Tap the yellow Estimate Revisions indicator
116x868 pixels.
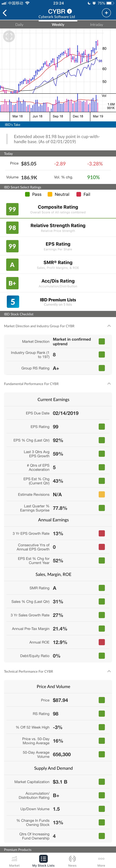(x=101, y=494)
